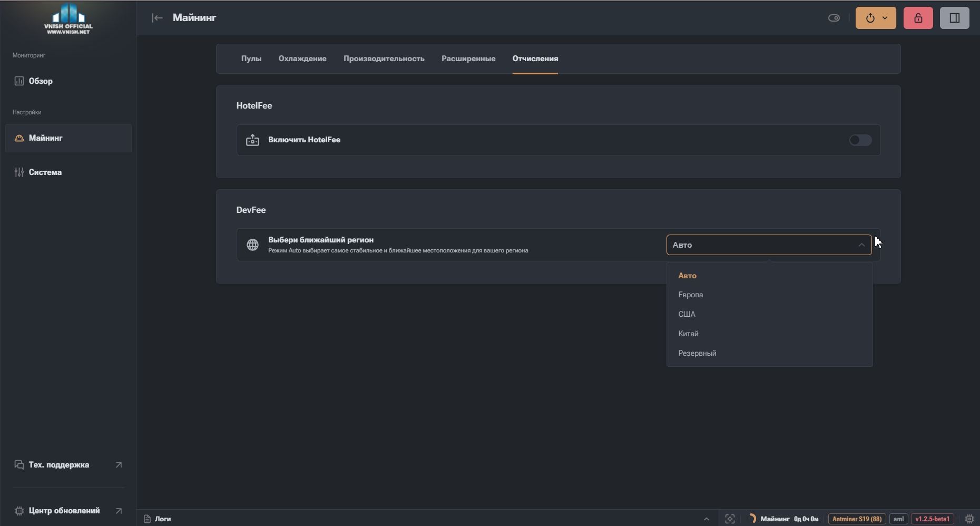Choose Европа from the region list

[x=769, y=295]
